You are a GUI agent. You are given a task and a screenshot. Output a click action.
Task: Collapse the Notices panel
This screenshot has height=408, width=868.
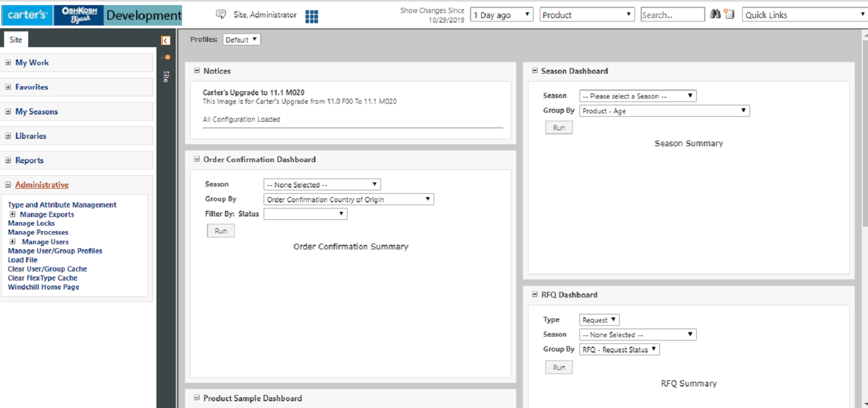[197, 71]
